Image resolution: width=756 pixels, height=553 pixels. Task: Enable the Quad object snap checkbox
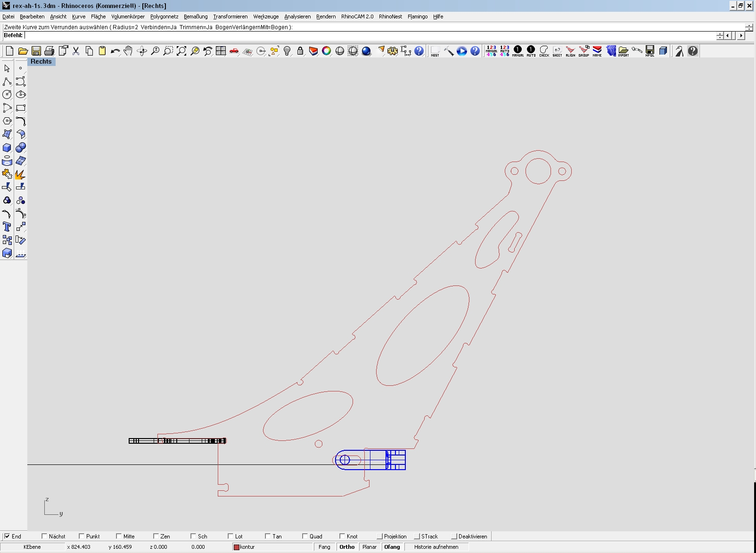point(305,536)
